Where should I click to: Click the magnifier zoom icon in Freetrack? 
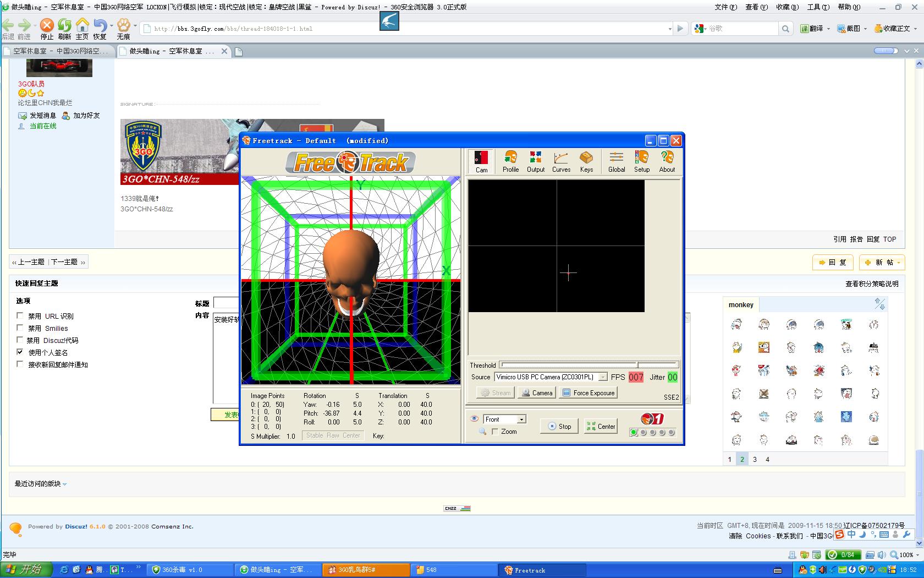pyautogui.click(x=482, y=432)
